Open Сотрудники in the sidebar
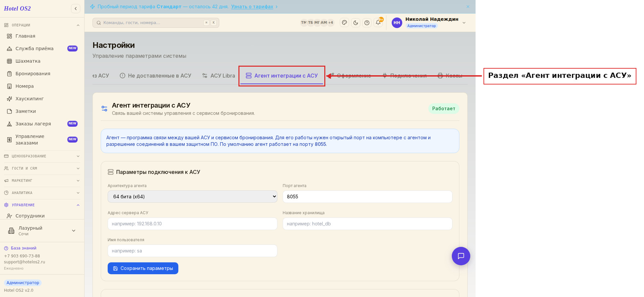The width and height of the screenshot is (644, 297). [x=42, y=216]
